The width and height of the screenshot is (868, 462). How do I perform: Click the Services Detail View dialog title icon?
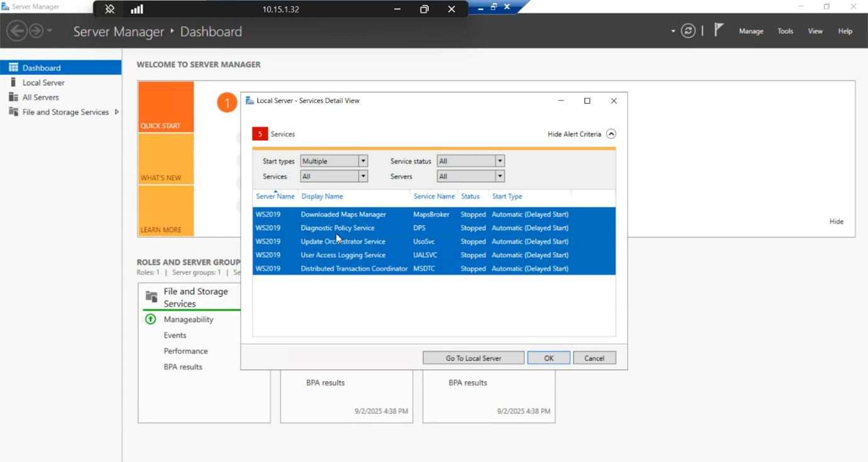[x=250, y=101]
